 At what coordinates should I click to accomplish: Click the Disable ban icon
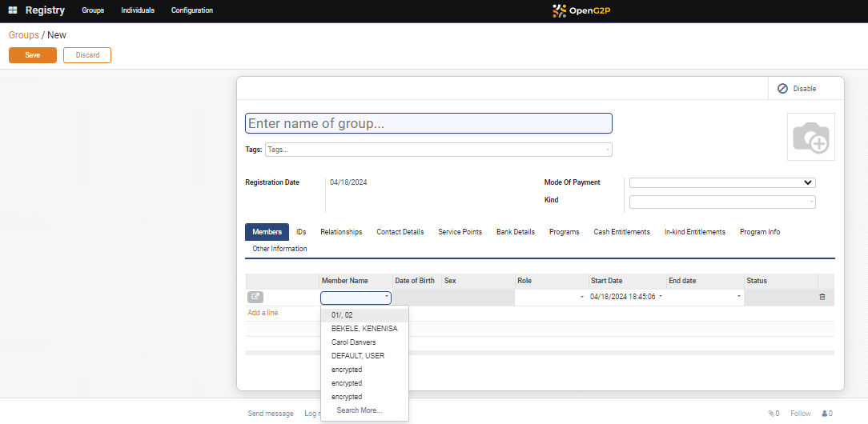point(782,88)
